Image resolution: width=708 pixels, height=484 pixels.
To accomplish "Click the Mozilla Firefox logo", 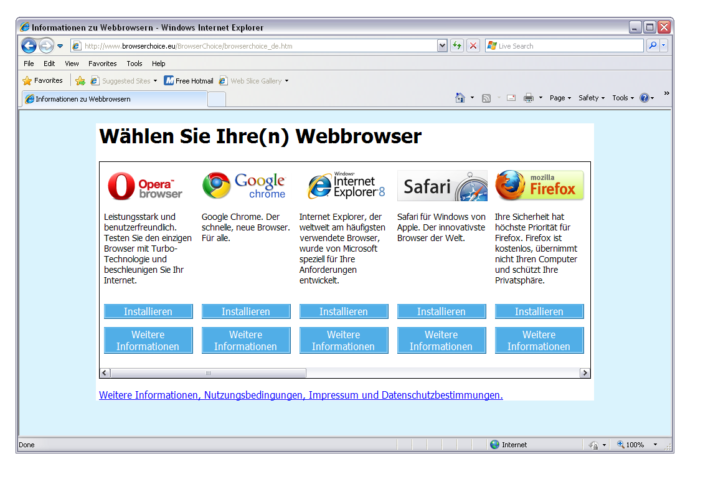I will click(x=538, y=186).
